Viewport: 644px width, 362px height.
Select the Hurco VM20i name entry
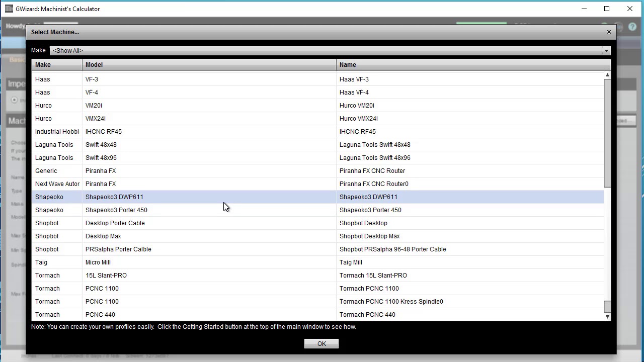pos(470,106)
